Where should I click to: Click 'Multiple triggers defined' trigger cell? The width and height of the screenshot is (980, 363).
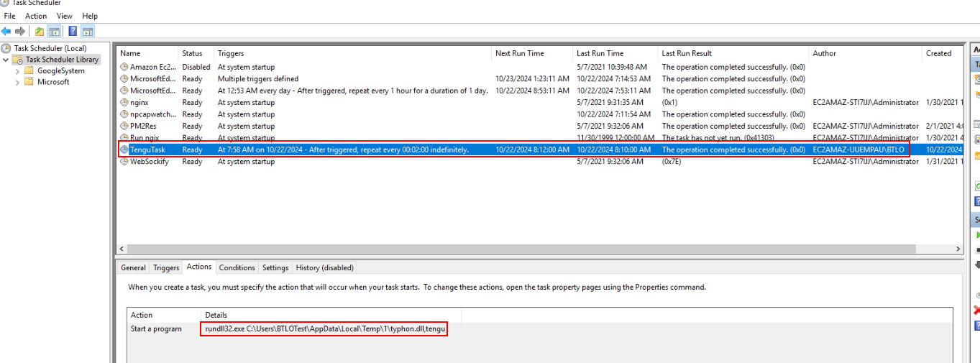(x=258, y=78)
